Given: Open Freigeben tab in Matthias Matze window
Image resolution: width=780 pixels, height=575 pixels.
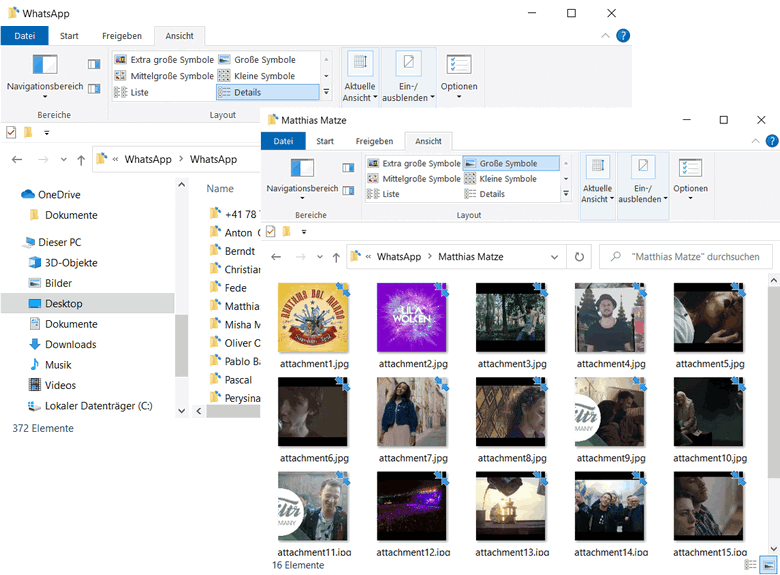Looking at the screenshot, I should coord(374,141).
